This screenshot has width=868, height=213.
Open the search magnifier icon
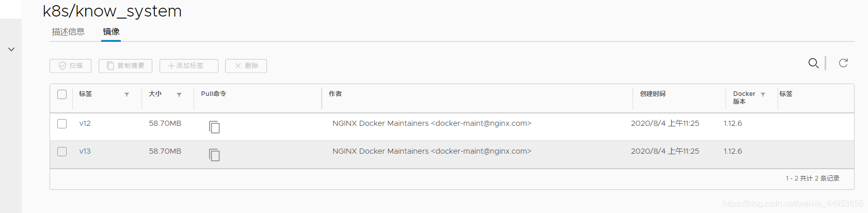coord(813,63)
